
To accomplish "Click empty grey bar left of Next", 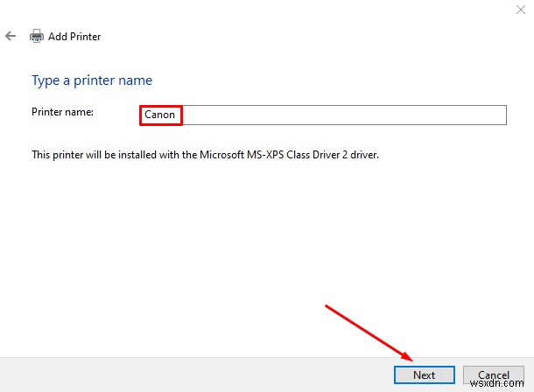I will pyautogui.click(x=175, y=374).
